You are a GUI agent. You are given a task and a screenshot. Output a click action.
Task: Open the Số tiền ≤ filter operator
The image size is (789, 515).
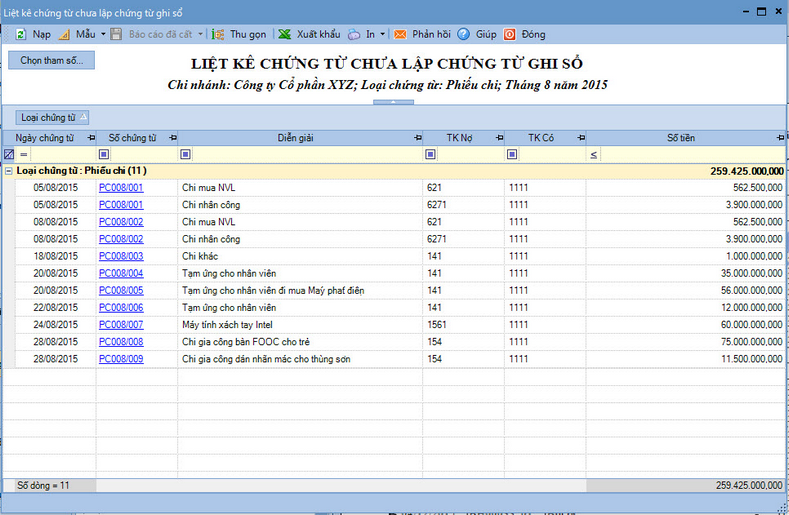(594, 155)
